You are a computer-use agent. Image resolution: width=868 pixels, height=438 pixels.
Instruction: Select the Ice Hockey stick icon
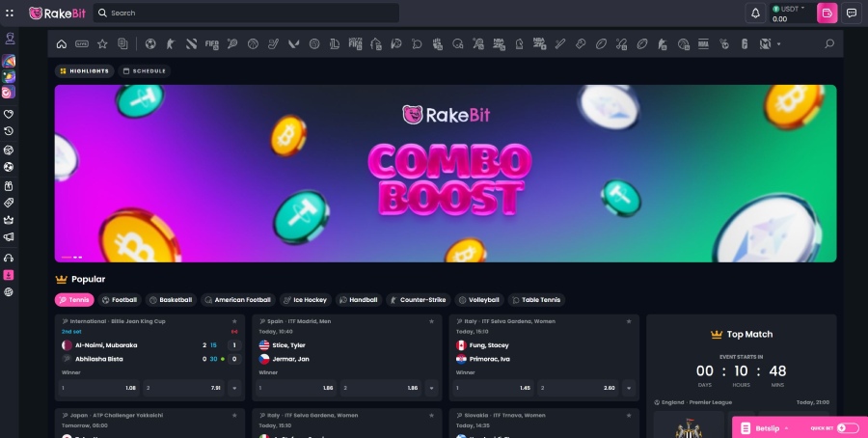click(x=274, y=43)
